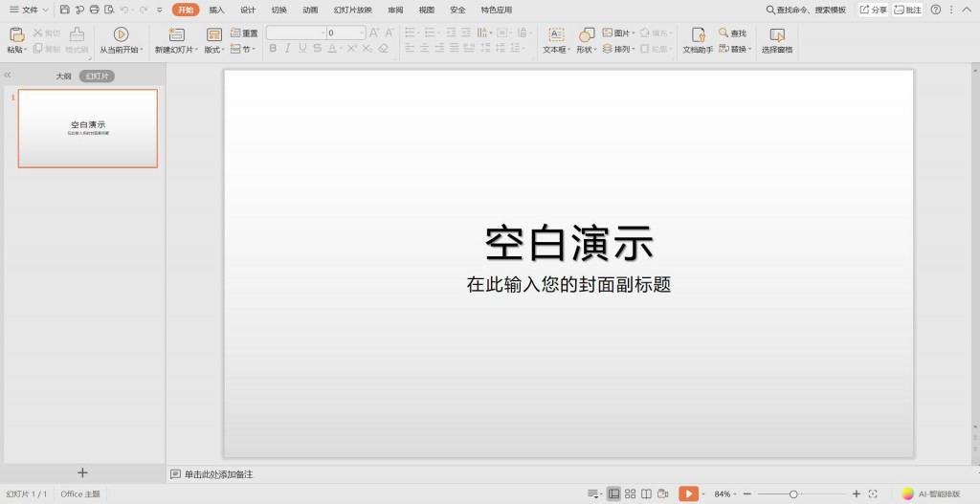Click the add slide plus button below thumbnails
This screenshot has height=504, width=980.
82,472
